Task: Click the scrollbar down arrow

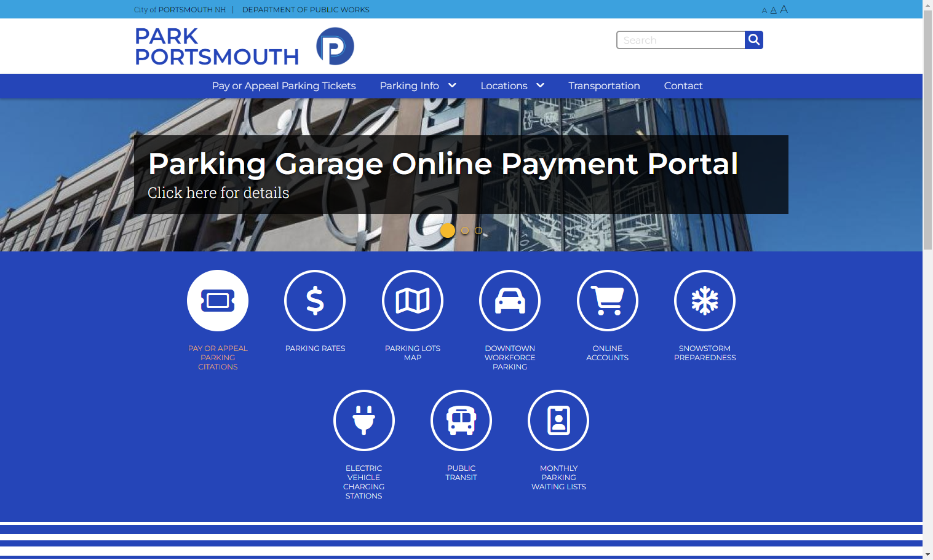Action: click(927, 554)
